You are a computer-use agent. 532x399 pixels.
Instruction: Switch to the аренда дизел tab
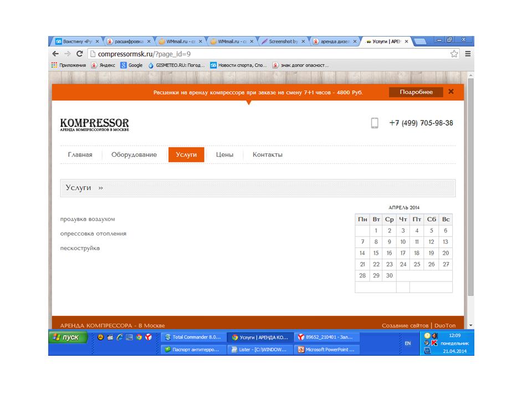point(335,42)
